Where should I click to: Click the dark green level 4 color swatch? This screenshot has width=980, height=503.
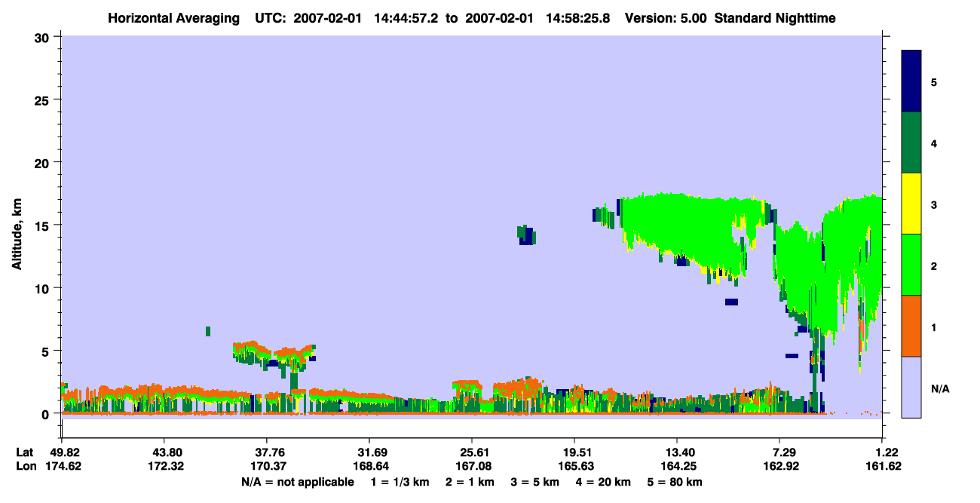tap(911, 143)
